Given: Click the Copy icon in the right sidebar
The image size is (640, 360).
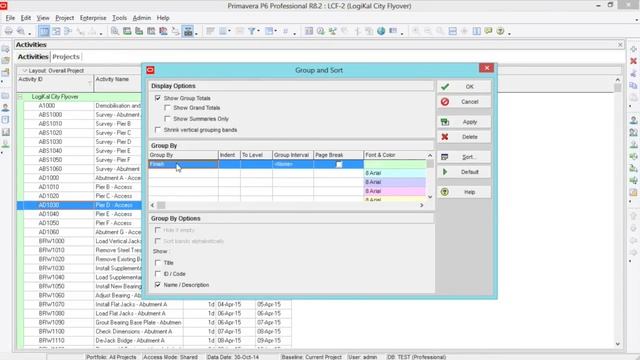Looking at the screenshot, I should [633, 85].
